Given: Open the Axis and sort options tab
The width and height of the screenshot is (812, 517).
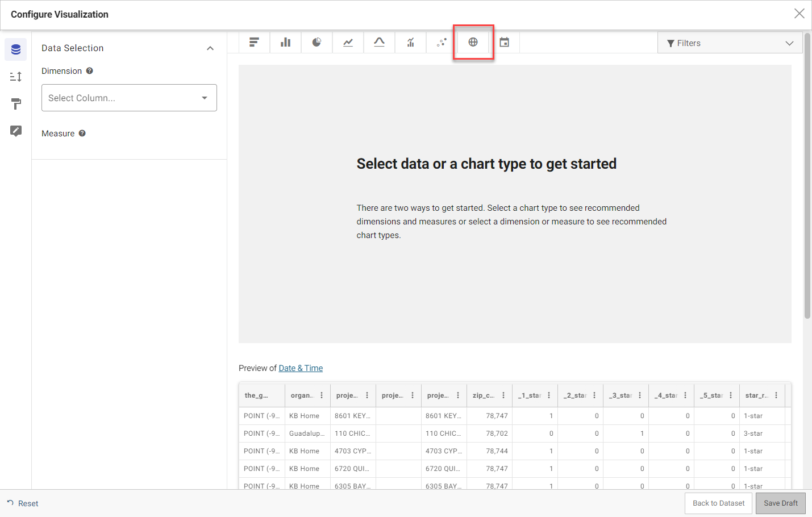Looking at the screenshot, I should 16,77.
